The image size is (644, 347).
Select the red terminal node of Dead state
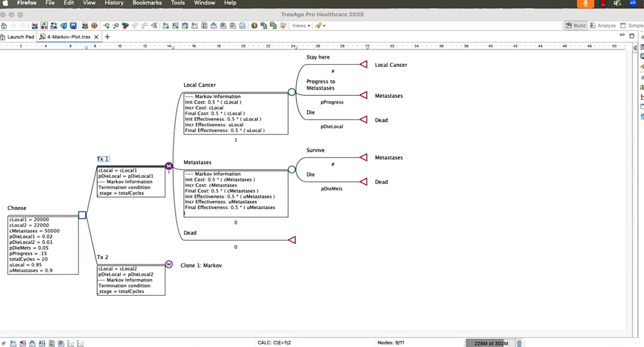click(292, 240)
